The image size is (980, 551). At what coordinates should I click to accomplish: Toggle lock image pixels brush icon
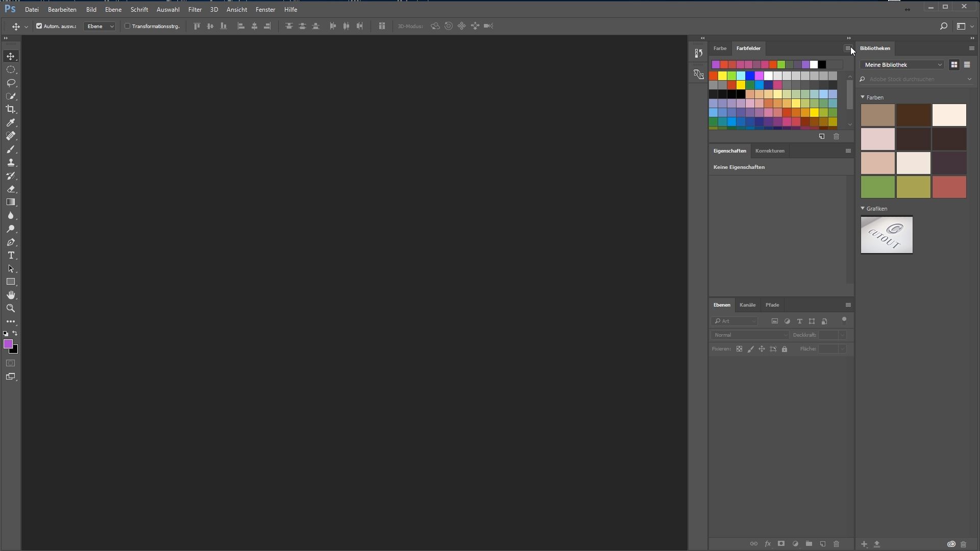point(750,349)
